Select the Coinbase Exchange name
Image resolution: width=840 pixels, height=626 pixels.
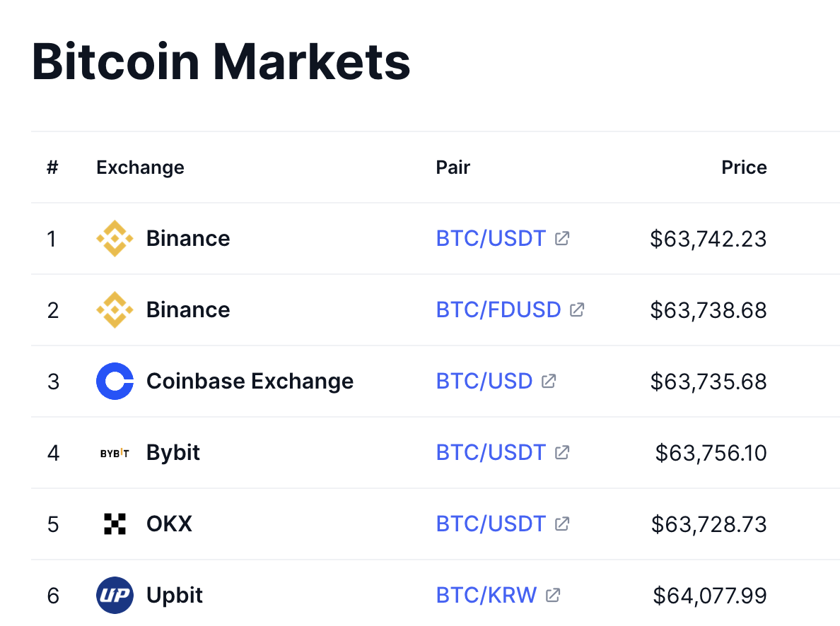(250, 382)
